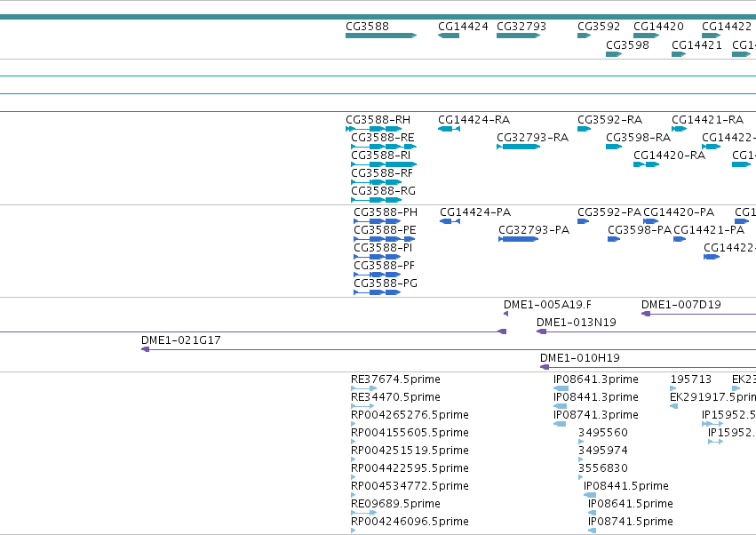Screen dimensions: 756x535
Task: Click feature 195713
Action: [x=673, y=388]
